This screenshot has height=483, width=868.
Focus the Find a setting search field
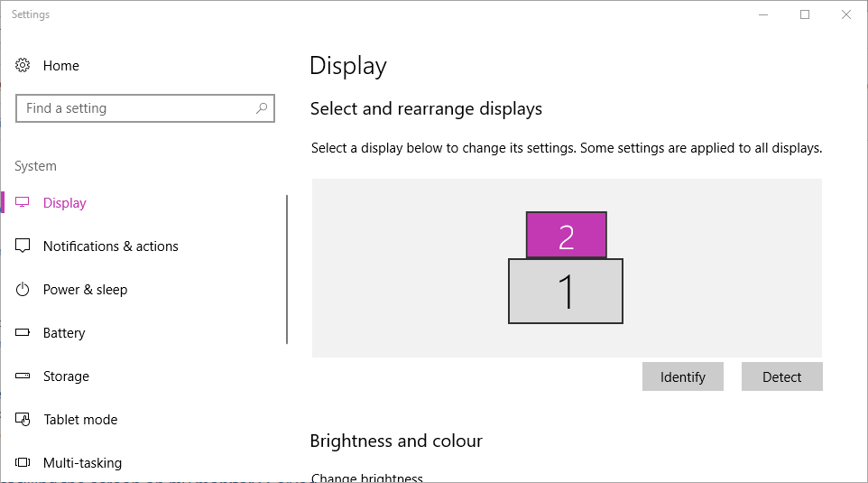click(x=135, y=108)
